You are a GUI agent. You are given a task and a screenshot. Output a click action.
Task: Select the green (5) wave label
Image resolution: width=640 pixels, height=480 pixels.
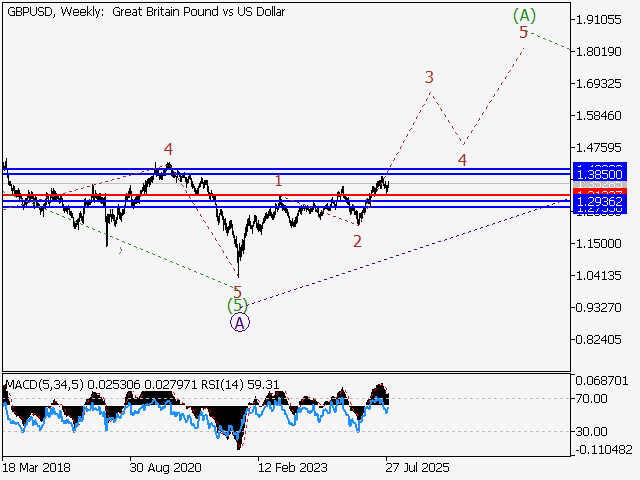236,305
